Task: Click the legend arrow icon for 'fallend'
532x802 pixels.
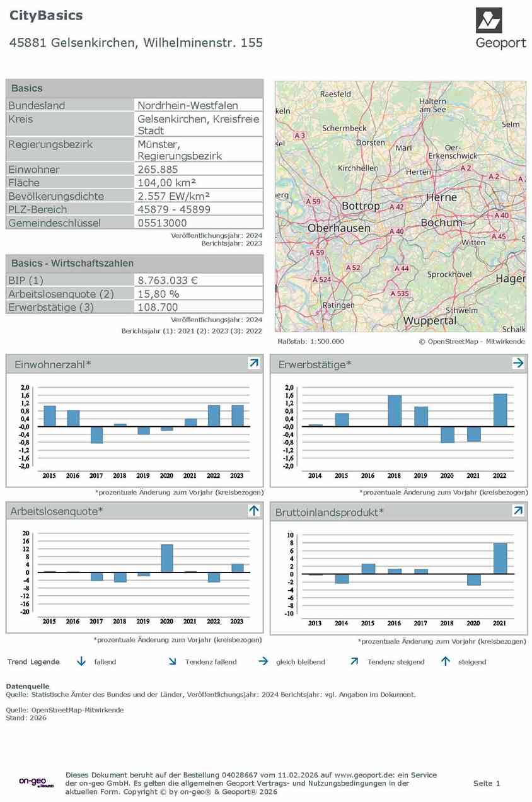Action: (x=81, y=661)
